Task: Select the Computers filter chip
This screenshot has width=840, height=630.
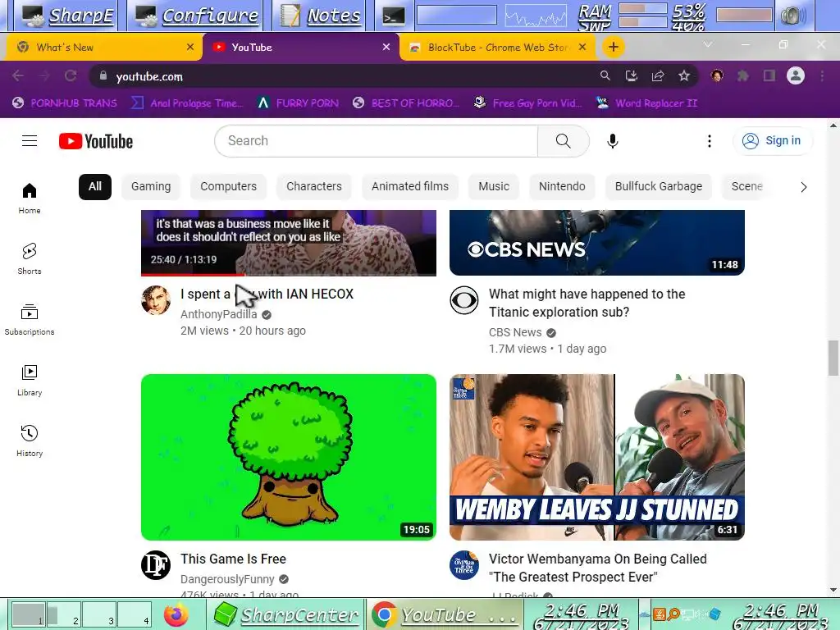Action: click(228, 186)
